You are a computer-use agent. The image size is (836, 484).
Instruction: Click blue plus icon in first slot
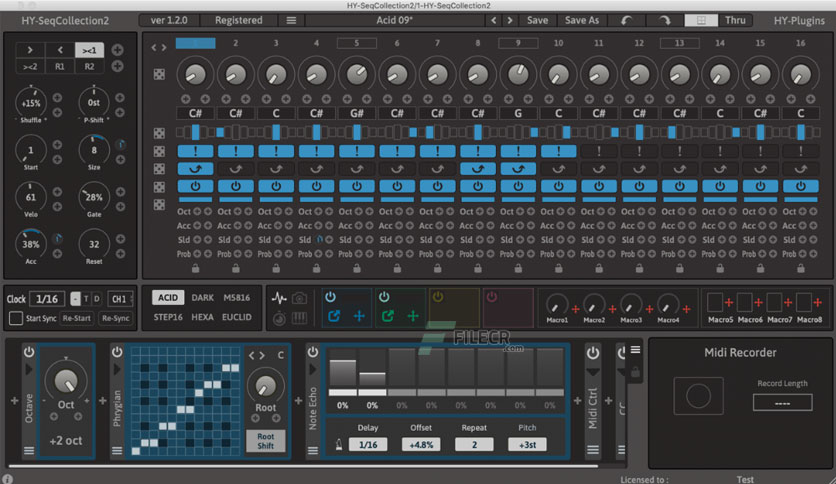pyautogui.click(x=359, y=317)
